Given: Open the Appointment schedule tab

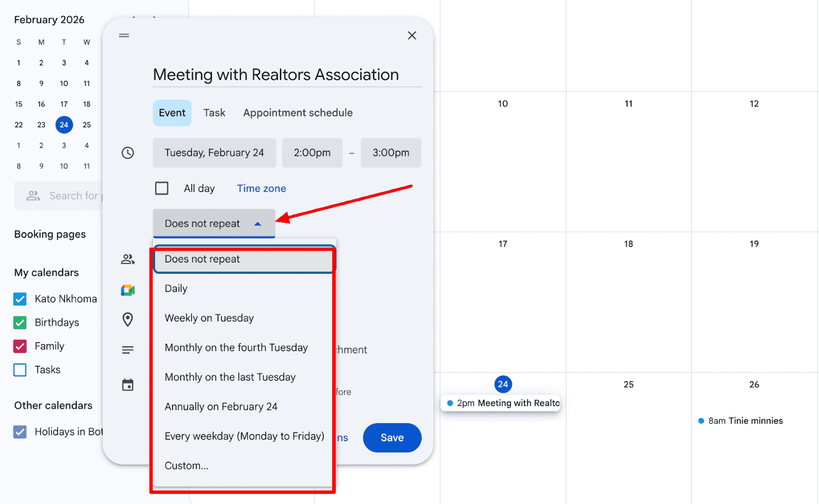Looking at the screenshot, I should [x=297, y=113].
